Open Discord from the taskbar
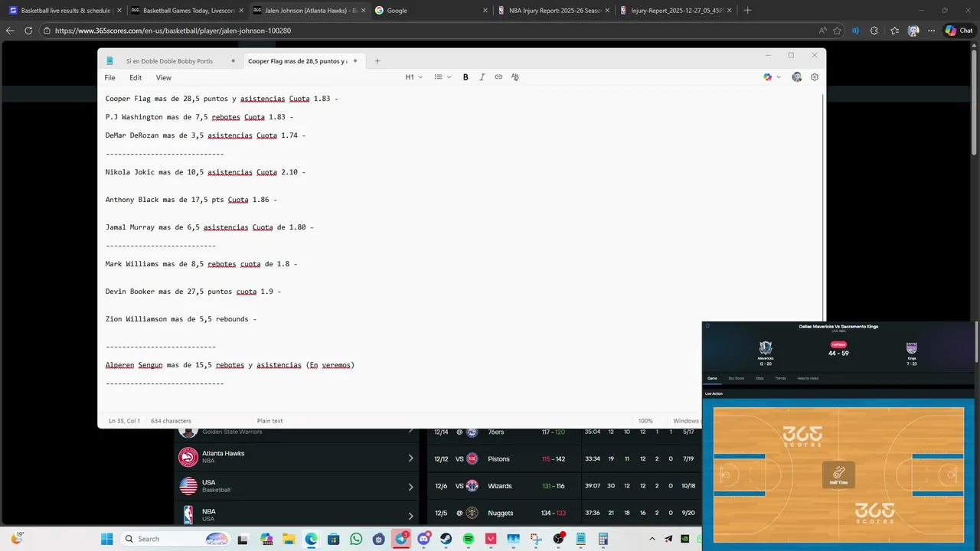 point(423,539)
